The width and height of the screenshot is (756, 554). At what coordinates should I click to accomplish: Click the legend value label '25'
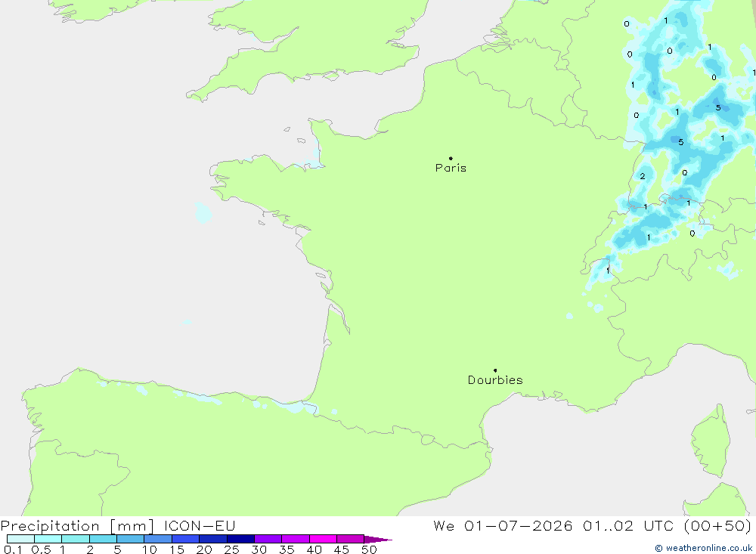(x=231, y=549)
